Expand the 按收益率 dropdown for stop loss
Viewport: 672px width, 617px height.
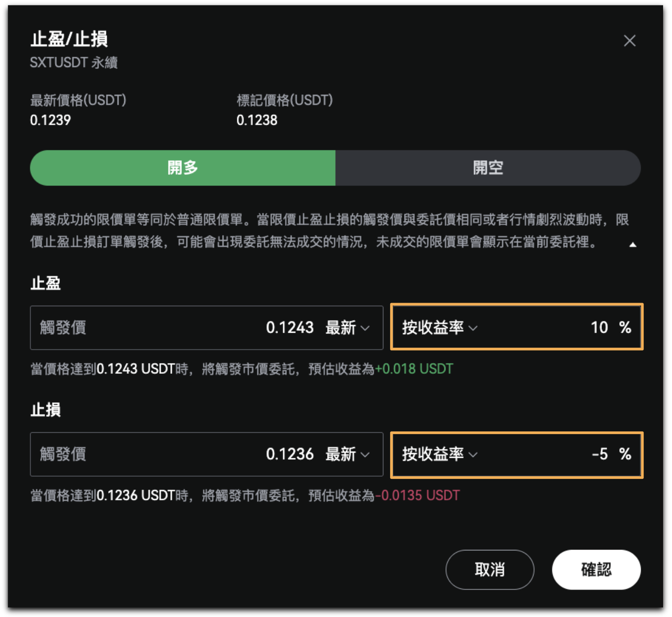pyautogui.click(x=440, y=454)
